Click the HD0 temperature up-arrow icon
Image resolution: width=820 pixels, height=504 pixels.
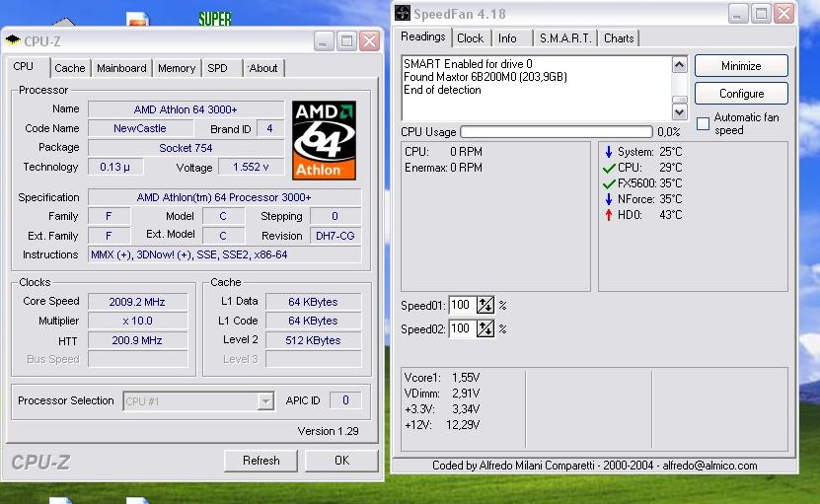pyautogui.click(x=608, y=215)
